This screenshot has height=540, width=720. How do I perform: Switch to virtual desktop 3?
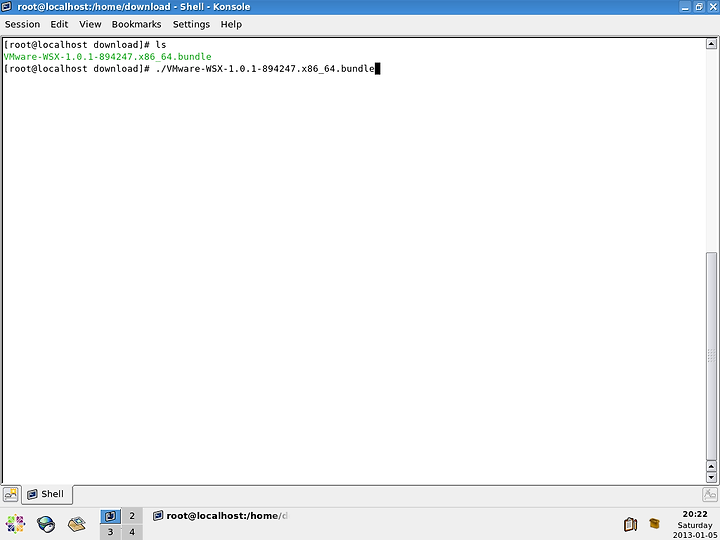(x=110, y=532)
